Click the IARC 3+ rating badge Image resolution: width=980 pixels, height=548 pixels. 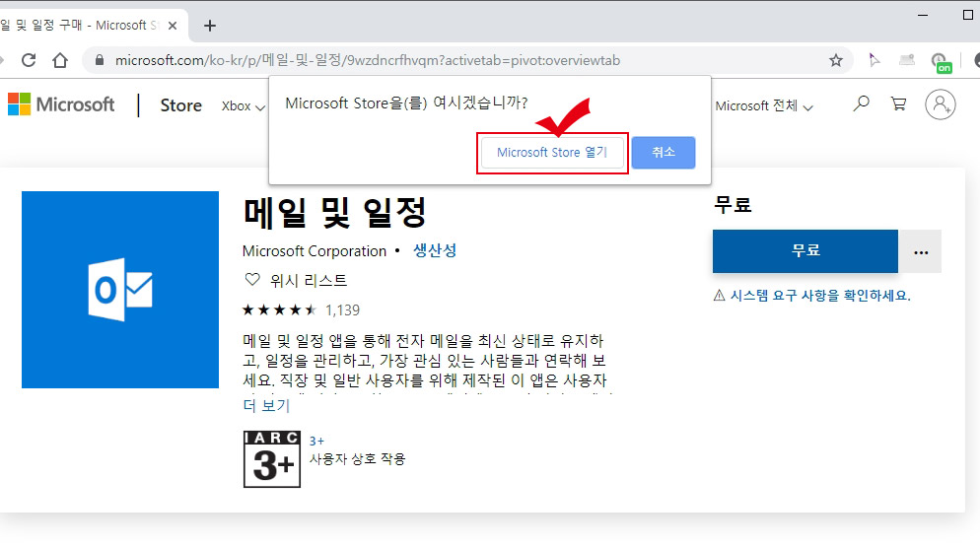pyautogui.click(x=272, y=458)
